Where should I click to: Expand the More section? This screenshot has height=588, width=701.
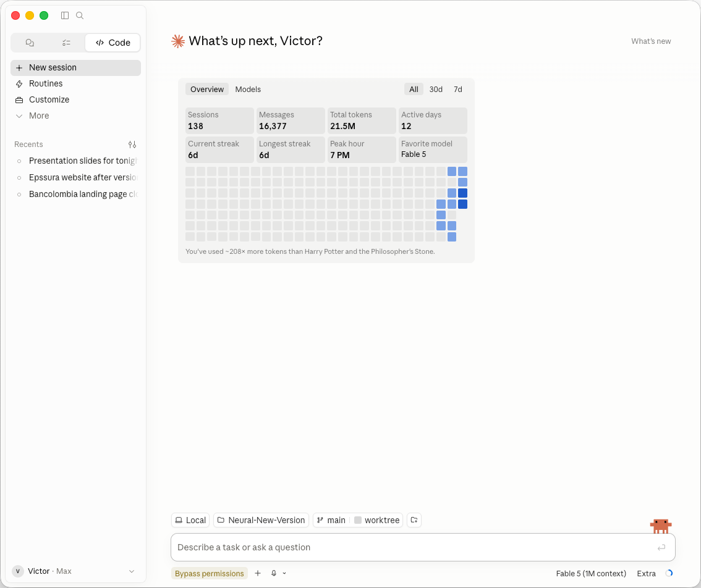tap(75, 116)
